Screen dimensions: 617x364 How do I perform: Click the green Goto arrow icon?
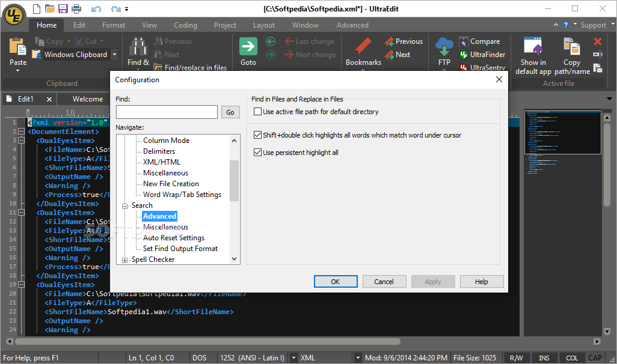(248, 46)
